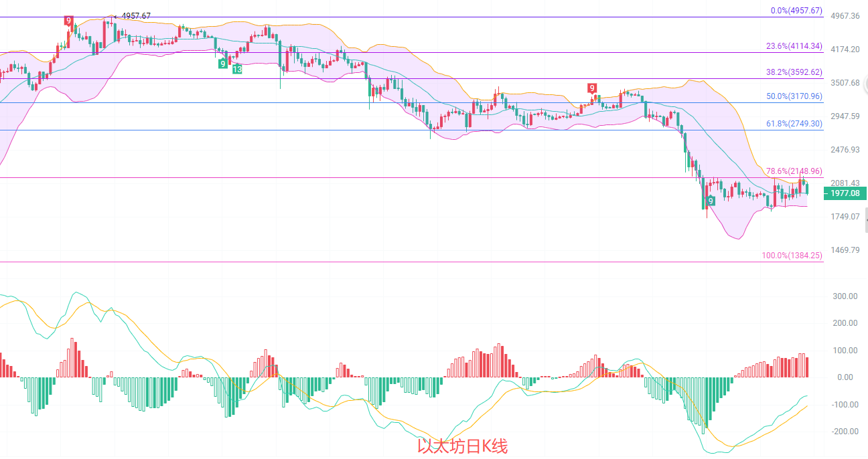Select the 61.8%(2749.30) Fibonacci label
The image size is (868, 459).
point(794,124)
